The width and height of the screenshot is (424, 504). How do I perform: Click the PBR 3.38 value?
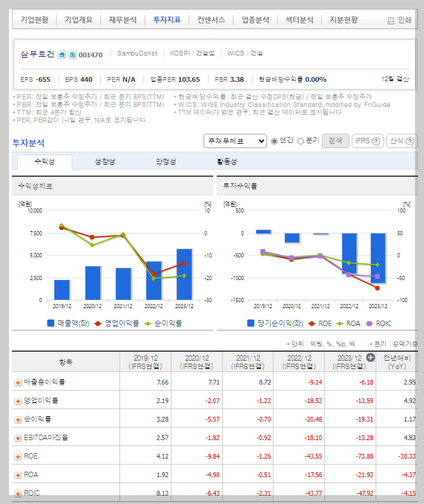236,79
